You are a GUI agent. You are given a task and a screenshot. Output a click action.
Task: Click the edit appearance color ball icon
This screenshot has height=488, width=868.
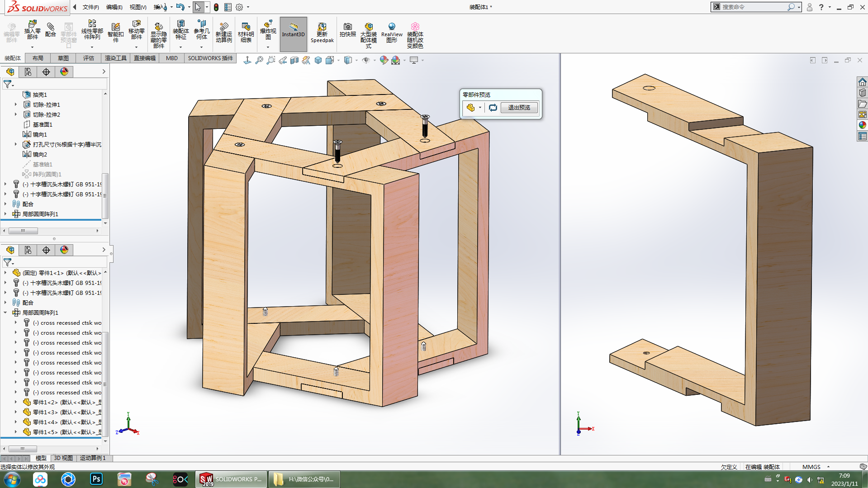(x=384, y=60)
